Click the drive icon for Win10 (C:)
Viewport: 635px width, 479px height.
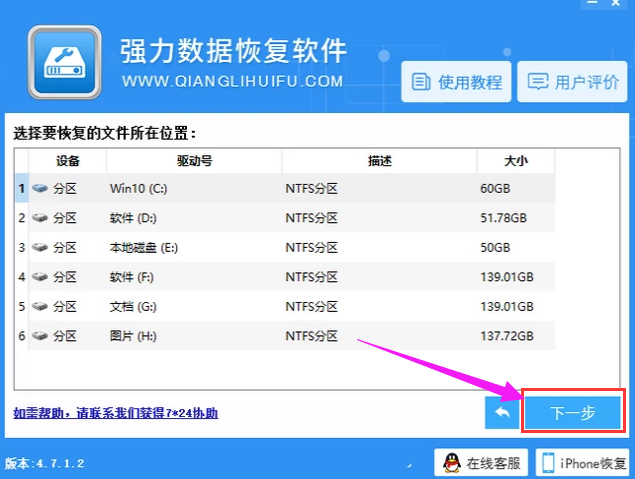[39, 188]
